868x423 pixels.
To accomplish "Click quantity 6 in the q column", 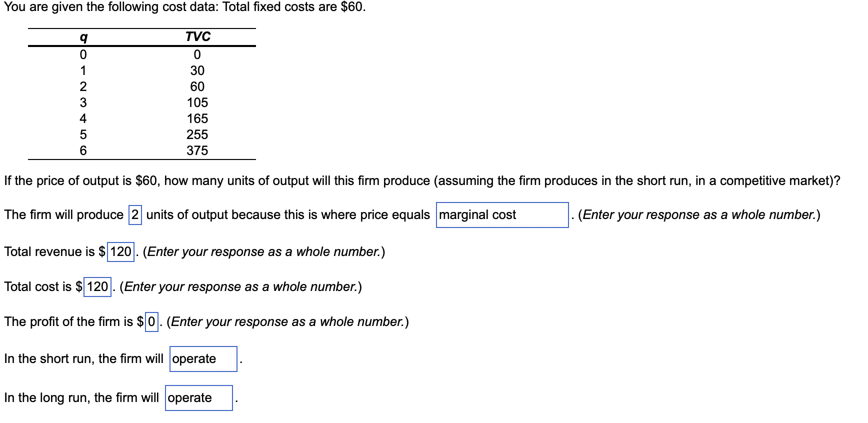I will [x=83, y=150].
